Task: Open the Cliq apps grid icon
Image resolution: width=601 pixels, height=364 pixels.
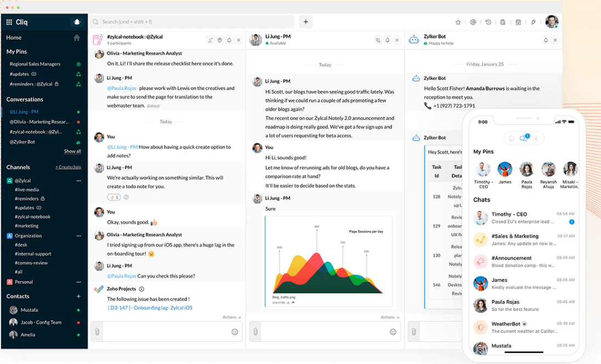Action: (x=9, y=22)
